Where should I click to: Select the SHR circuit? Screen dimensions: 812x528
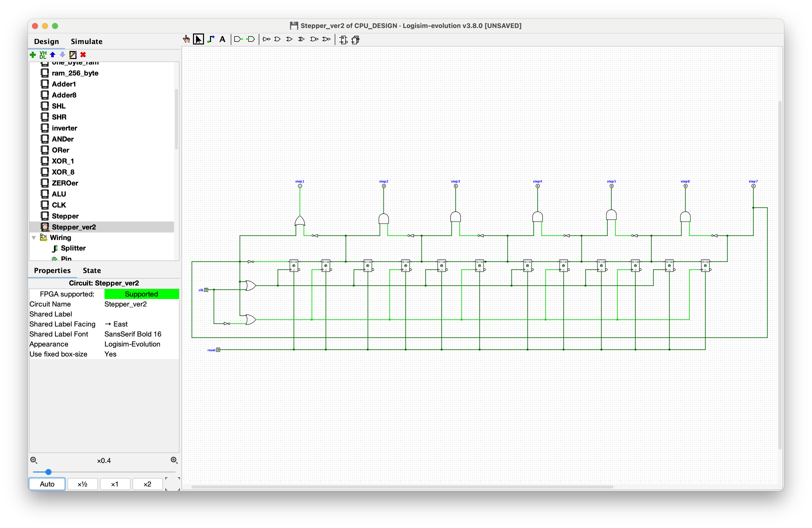pos(59,117)
